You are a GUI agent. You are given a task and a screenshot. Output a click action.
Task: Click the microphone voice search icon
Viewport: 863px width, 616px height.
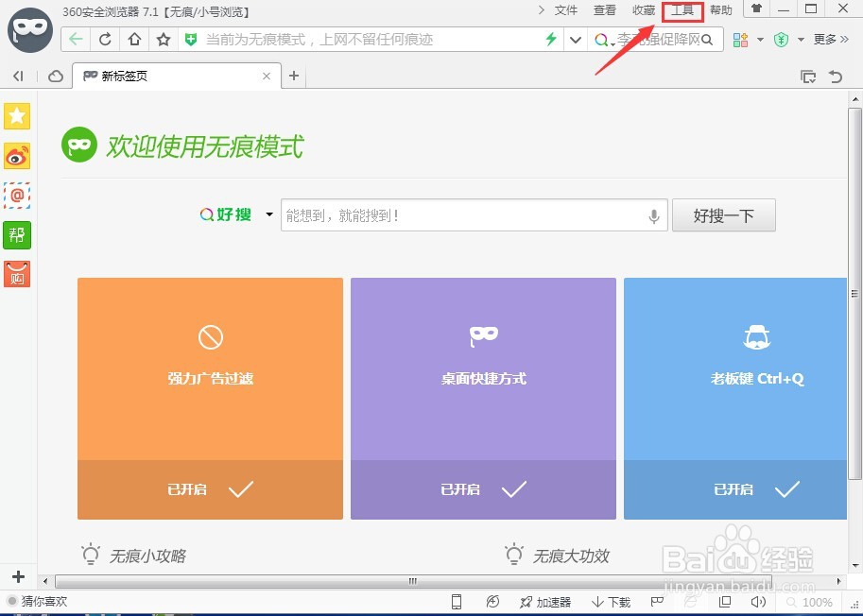[x=654, y=215]
